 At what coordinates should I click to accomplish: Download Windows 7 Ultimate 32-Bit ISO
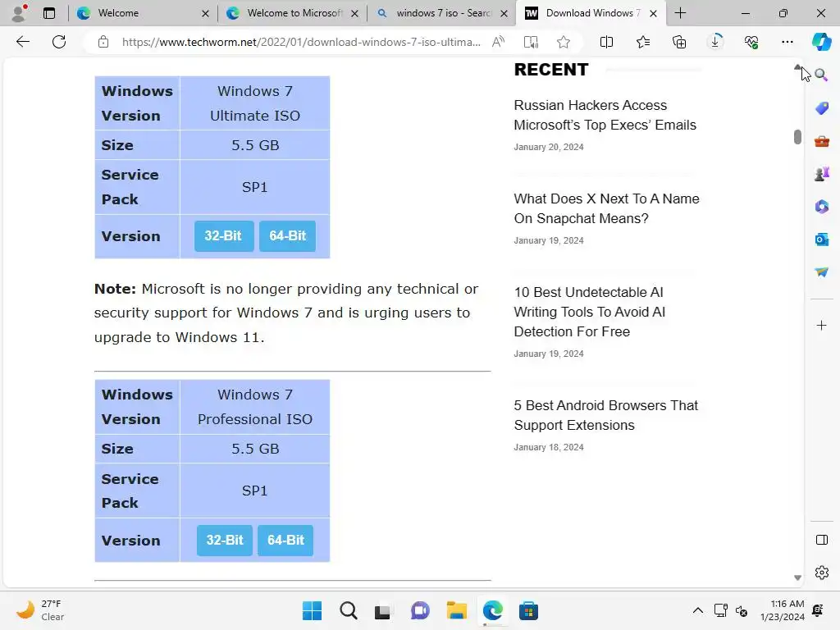(x=223, y=235)
